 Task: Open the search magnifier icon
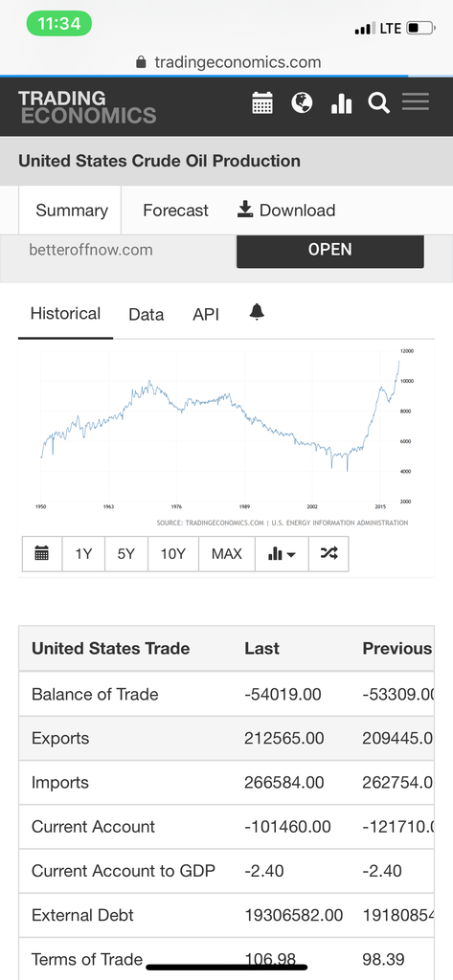click(x=378, y=102)
